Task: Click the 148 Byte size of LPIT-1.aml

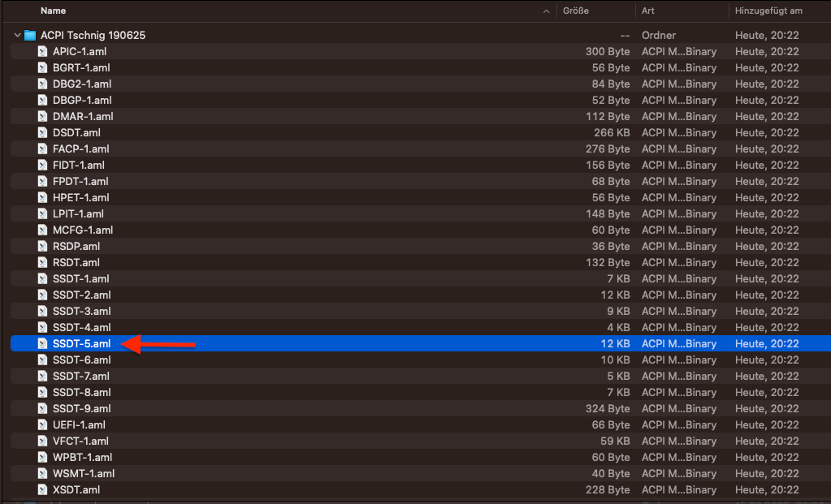Action: coord(608,214)
